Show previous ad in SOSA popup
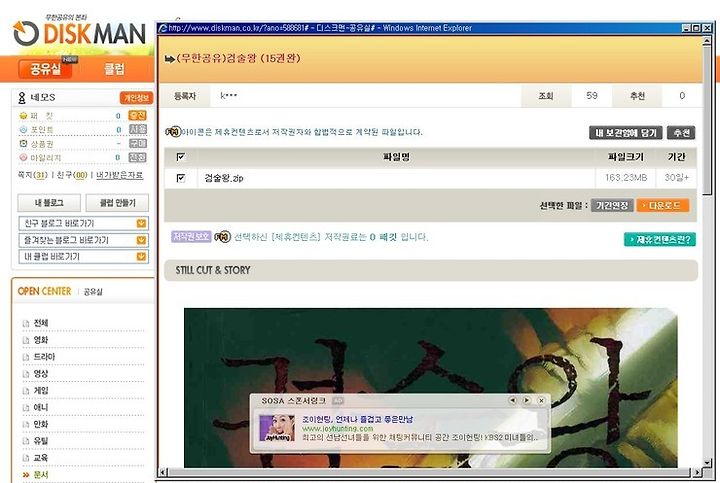 click(x=512, y=400)
